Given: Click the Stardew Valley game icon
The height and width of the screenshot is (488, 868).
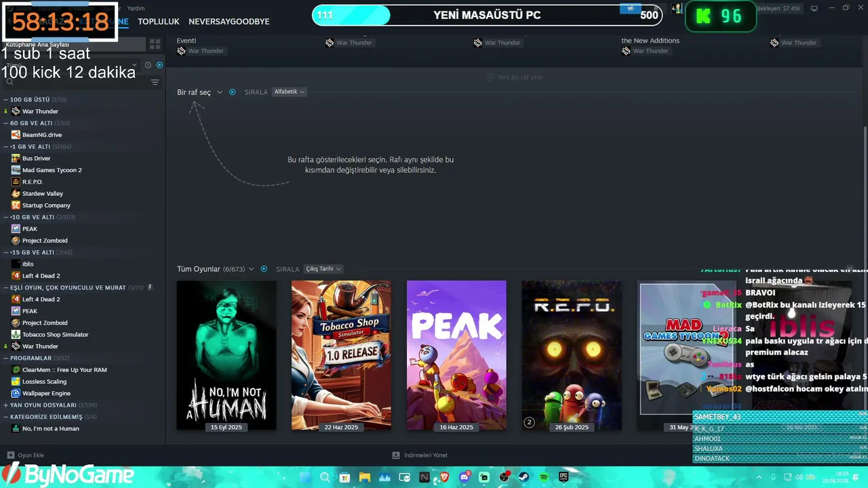Looking at the screenshot, I should tap(16, 194).
